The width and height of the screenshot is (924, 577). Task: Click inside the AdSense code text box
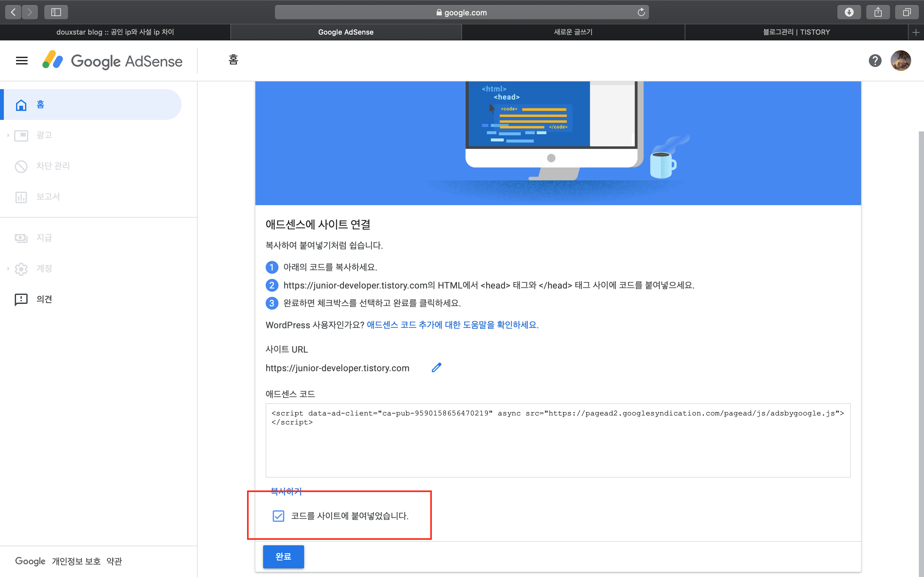pyautogui.click(x=558, y=447)
